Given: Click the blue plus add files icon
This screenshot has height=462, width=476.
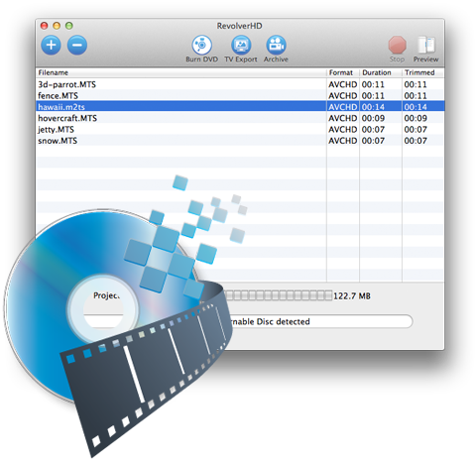Looking at the screenshot, I should click(x=51, y=45).
